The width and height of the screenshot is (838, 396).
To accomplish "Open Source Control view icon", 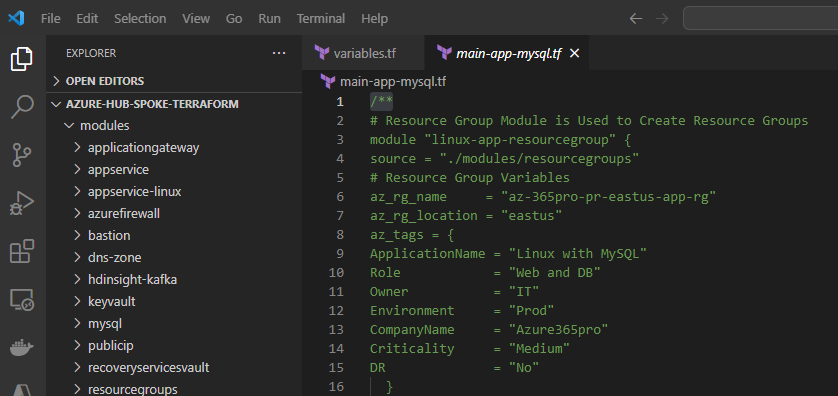I will (22, 155).
